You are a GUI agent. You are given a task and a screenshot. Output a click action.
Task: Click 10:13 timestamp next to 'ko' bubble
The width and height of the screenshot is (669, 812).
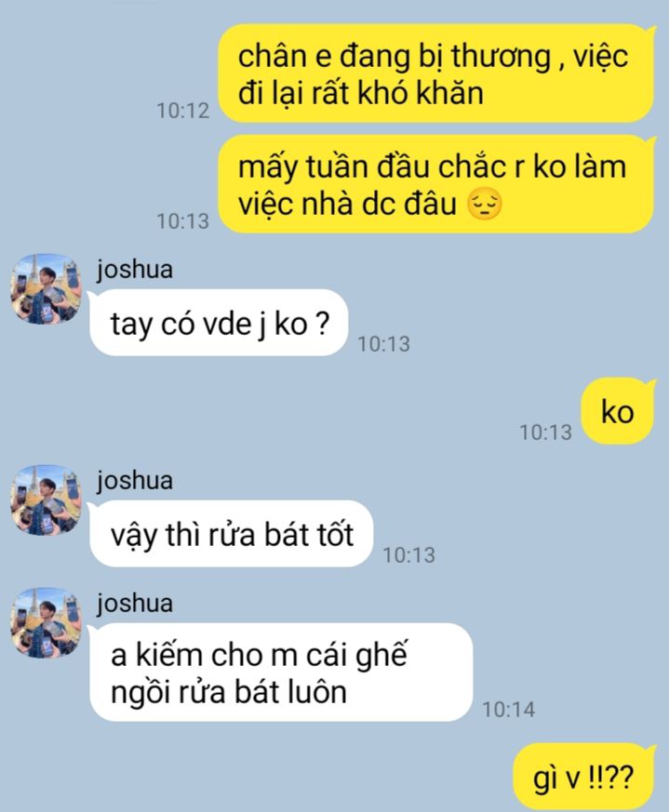[x=545, y=433]
